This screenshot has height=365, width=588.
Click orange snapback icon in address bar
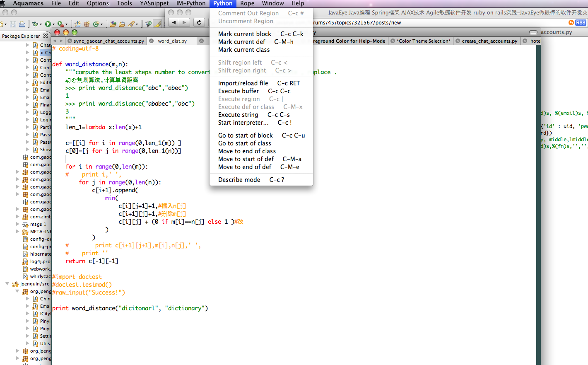click(x=571, y=23)
